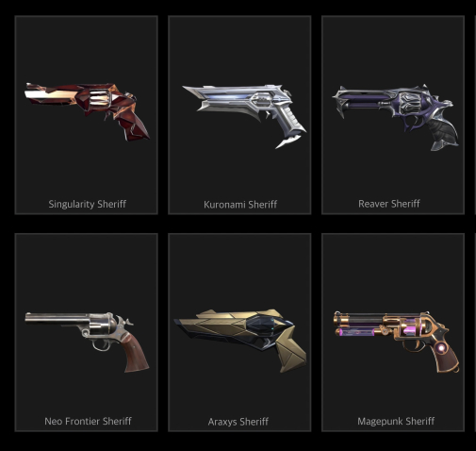Click the partially visible card beside Reaver Sheriff
This screenshot has width=476, height=451.
click(475, 115)
